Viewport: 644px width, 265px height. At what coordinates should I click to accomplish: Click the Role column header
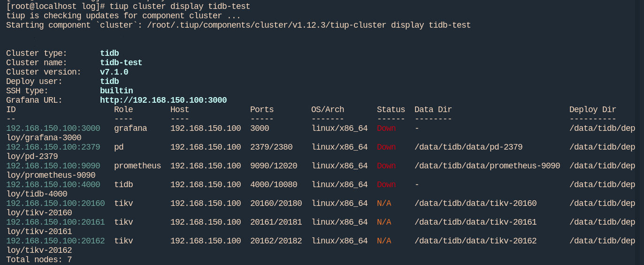pyautogui.click(x=123, y=109)
